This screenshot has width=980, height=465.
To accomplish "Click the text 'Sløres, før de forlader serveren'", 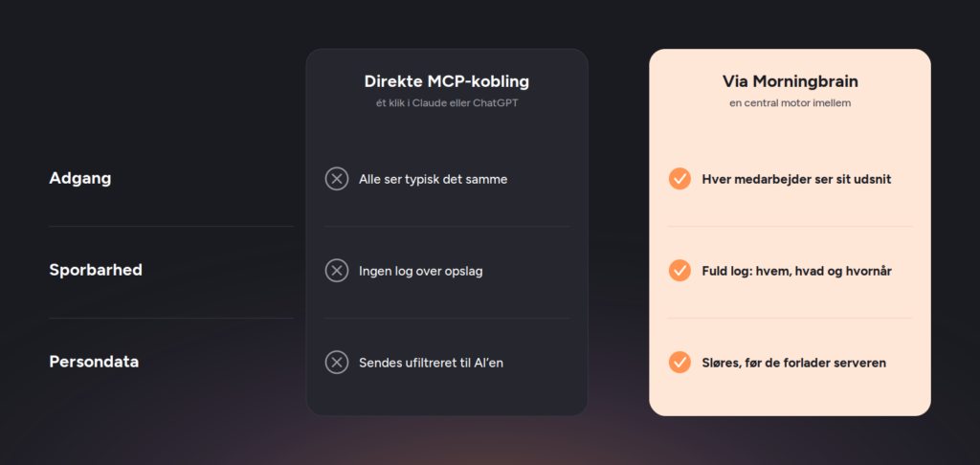I will tap(793, 363).
